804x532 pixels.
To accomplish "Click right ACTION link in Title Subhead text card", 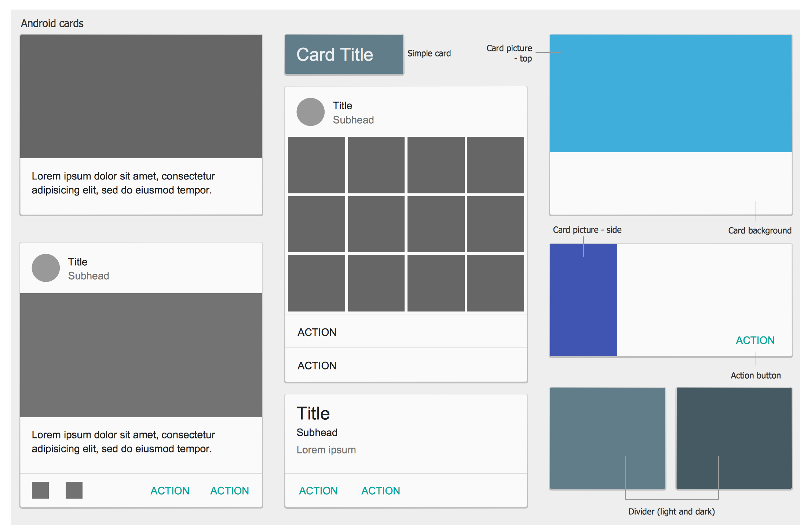I will pyautogui.click(x=380, y=491).
